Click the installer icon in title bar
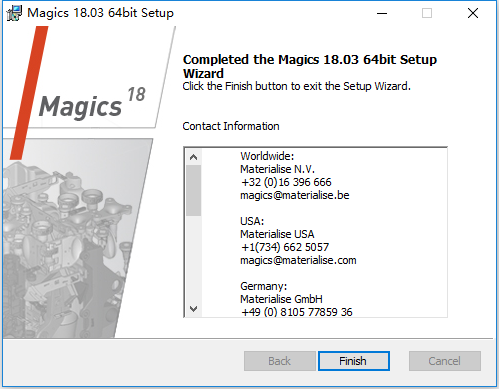 tap(14, 13)
